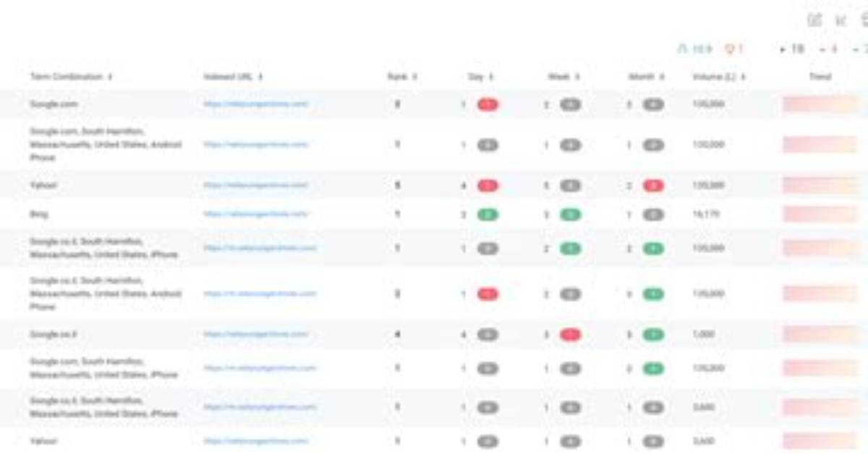Select the Google.co.il South Hamilton Android Phone term
The image size is (868, 454).
coord(106,294)
